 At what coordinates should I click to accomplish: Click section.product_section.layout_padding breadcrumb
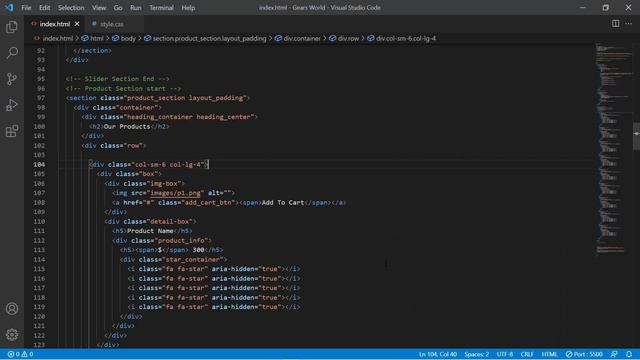point(209,38)
